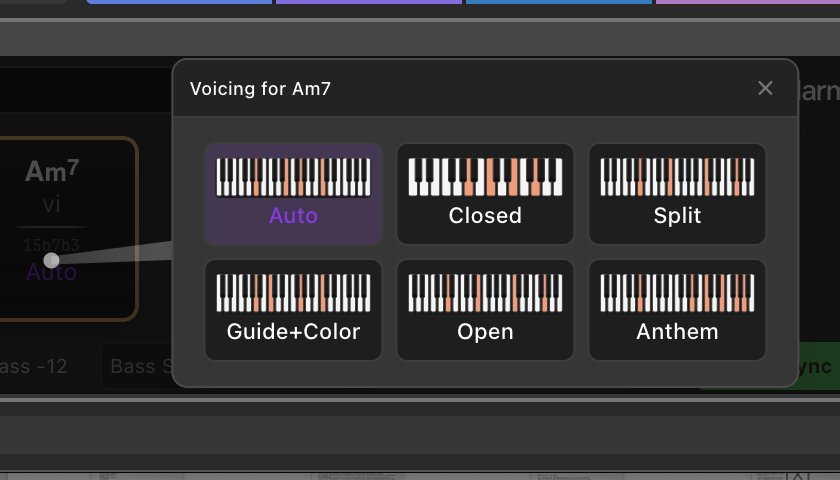Click the 15b7b3 degrees text

(x=51, y=245)
